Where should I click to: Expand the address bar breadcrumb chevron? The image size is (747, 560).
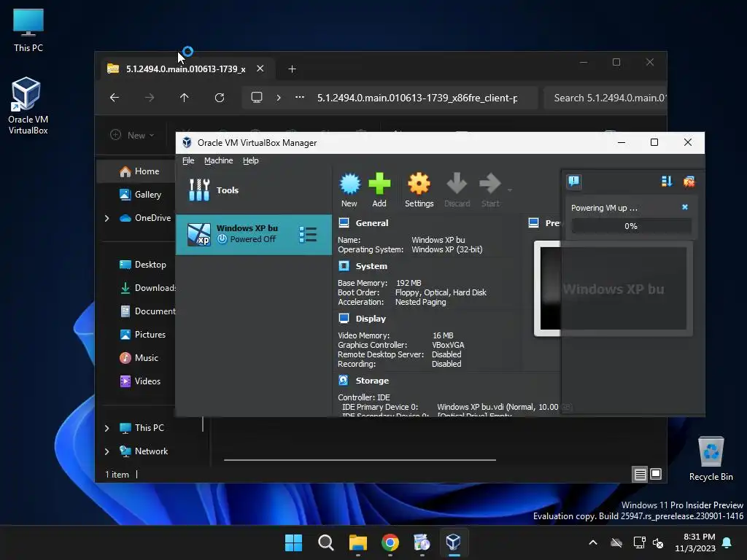pos(279,98)
